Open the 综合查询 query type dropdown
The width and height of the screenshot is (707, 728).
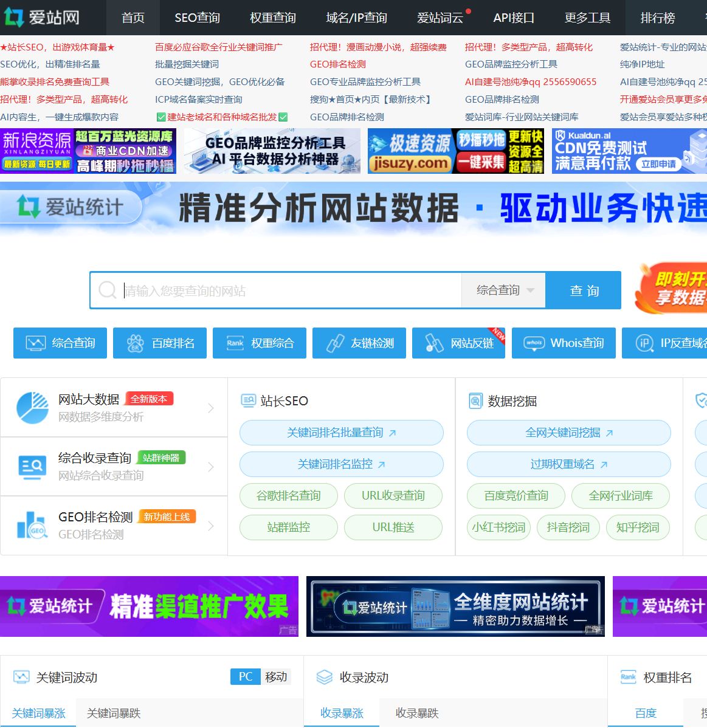coord(503,290)
